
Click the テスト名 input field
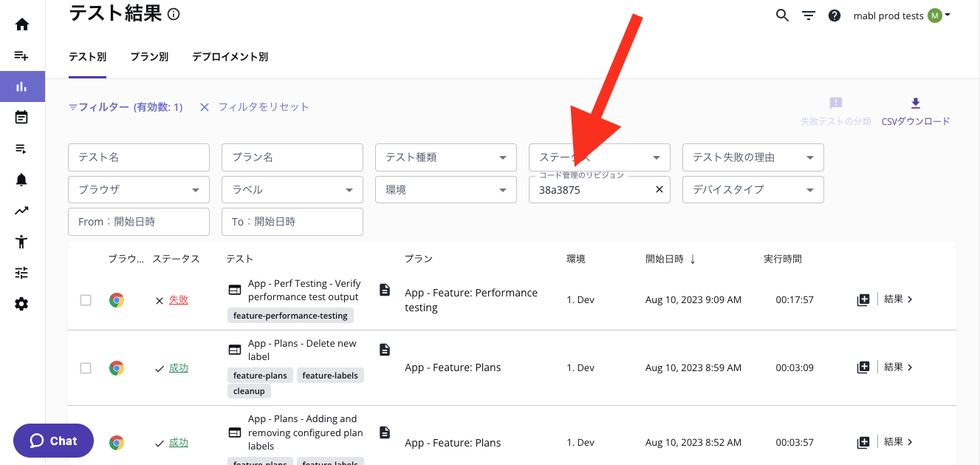[138, 157]
